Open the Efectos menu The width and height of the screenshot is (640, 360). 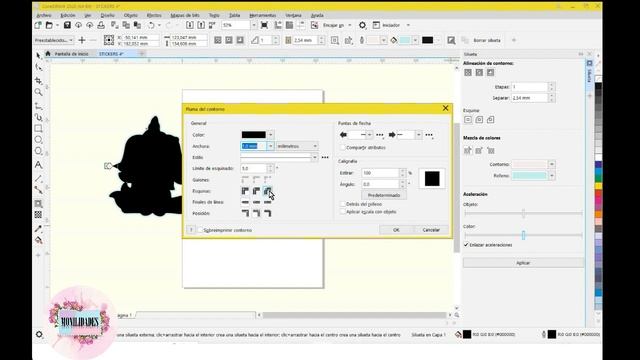[154, 15]
